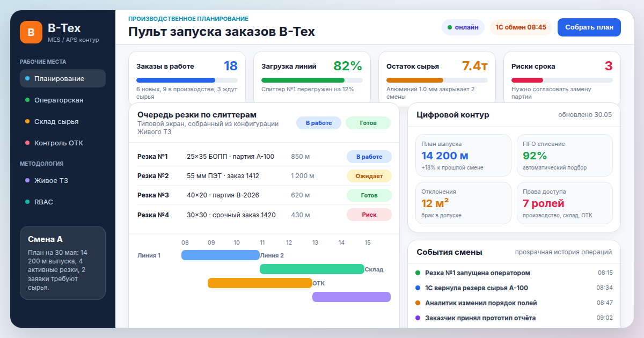Open the Смена А info card
Screen dimensions: 644x338
[x=63, y=263]
